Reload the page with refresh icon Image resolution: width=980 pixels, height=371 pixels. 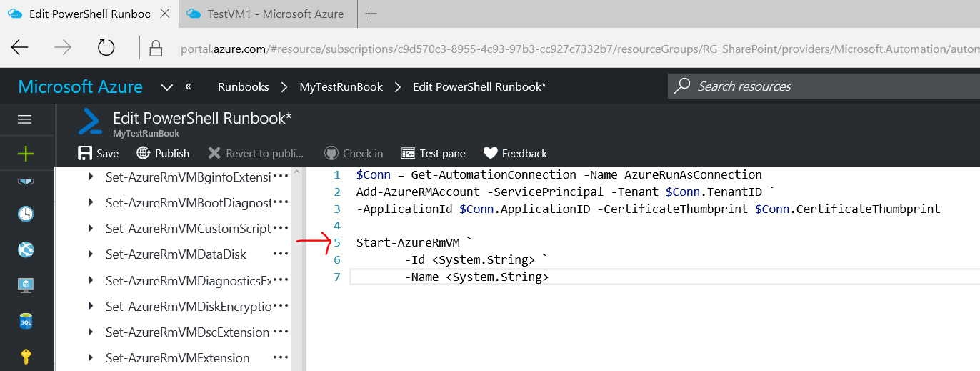(x=106, y=48)
